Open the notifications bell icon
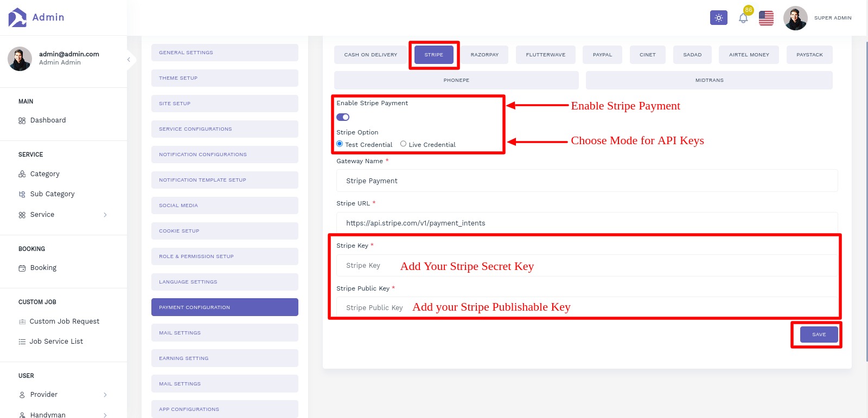 743,18
